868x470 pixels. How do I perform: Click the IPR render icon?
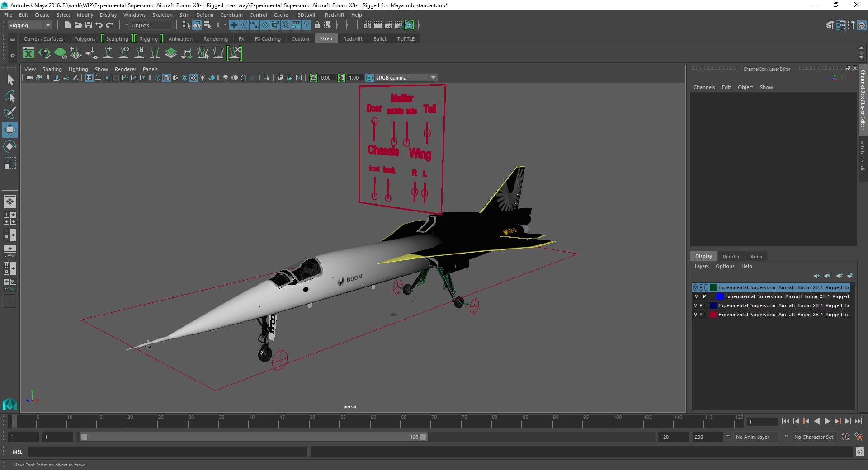click(388, 25)
